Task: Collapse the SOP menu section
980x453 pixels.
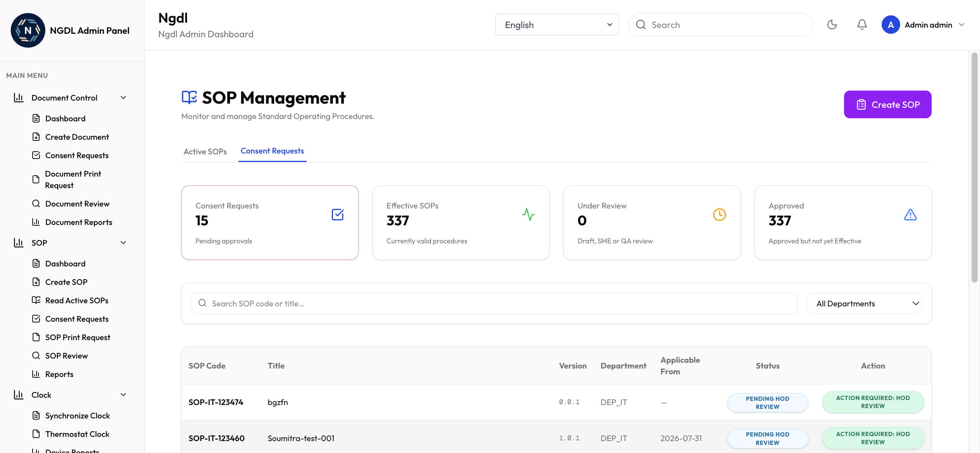Action: [x=123, y=243]
